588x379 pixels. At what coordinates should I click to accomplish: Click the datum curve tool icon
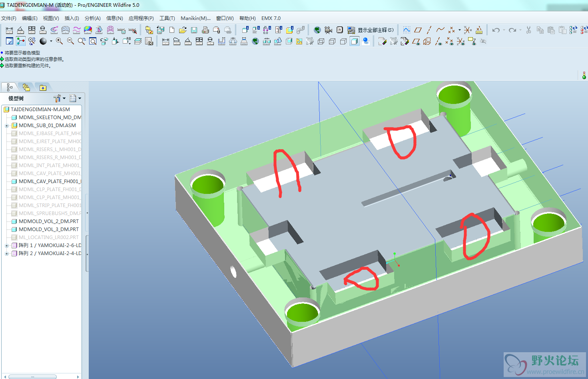pos(441,30)
